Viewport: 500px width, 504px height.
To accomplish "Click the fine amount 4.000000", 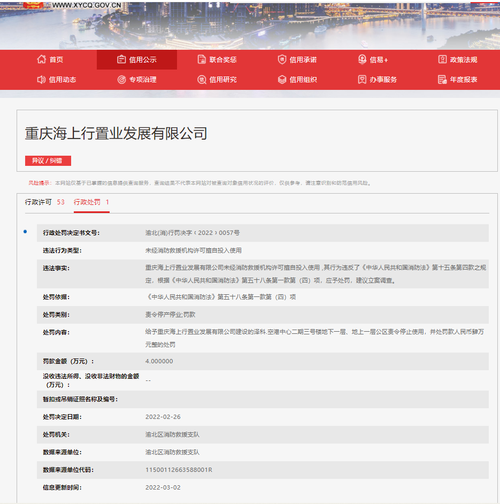I will [x=159, y=361].
